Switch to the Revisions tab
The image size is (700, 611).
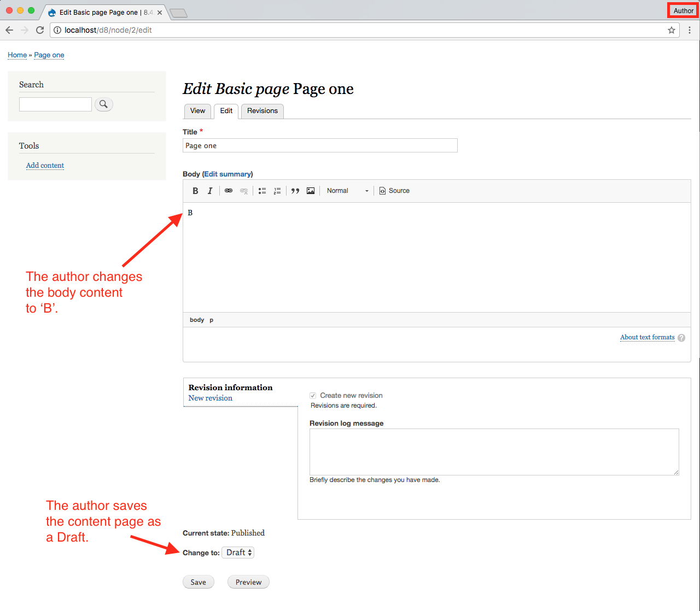[x=262, y=111]
